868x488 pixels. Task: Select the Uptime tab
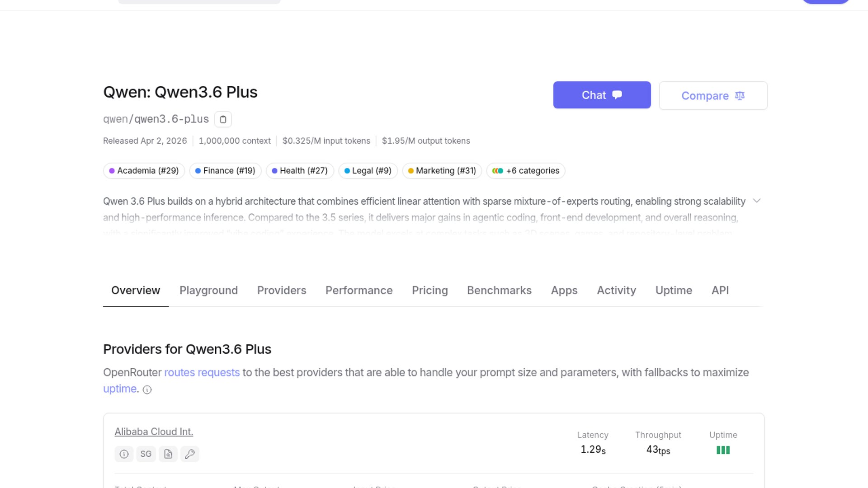point(674,291)
